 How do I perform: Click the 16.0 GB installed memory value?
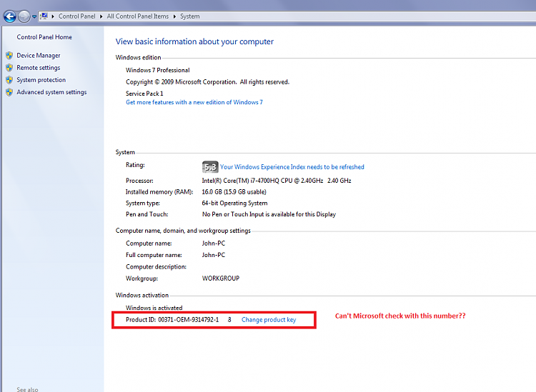pyautogui.click(x=234, y=192)
